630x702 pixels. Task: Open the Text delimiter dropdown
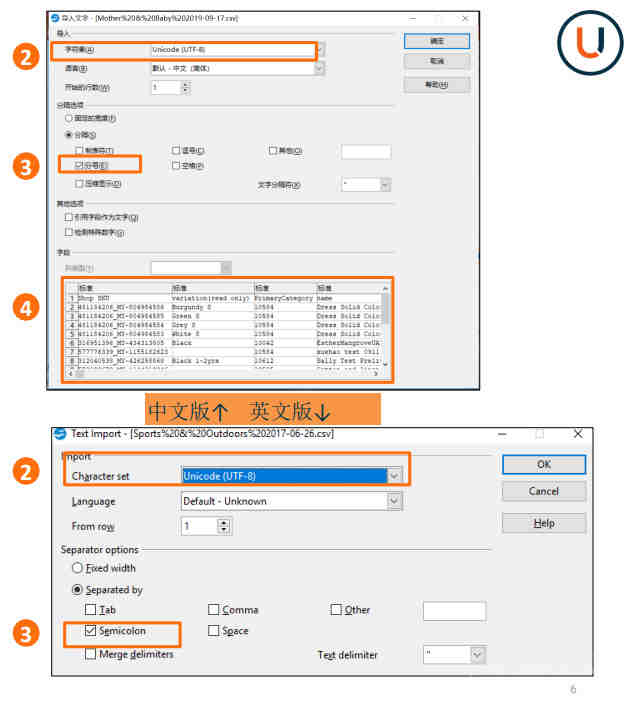click(477, 655)
